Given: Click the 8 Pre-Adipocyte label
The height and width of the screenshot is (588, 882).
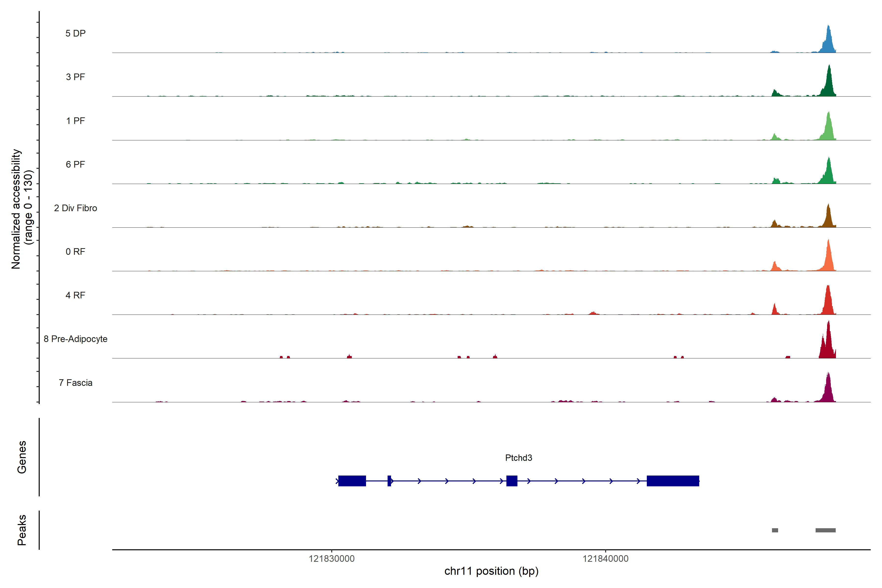Looking at the screenshot, I should 75,339.
